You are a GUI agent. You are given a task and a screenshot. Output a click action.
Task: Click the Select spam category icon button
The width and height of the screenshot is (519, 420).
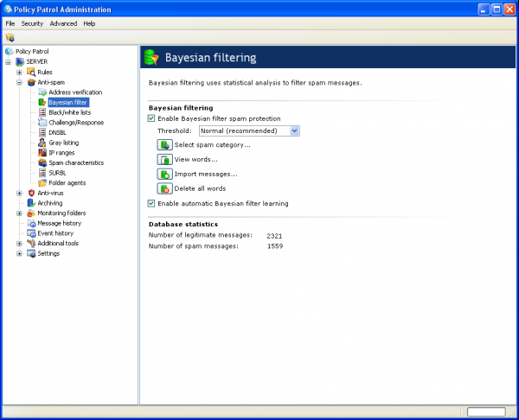click(164, 144)
